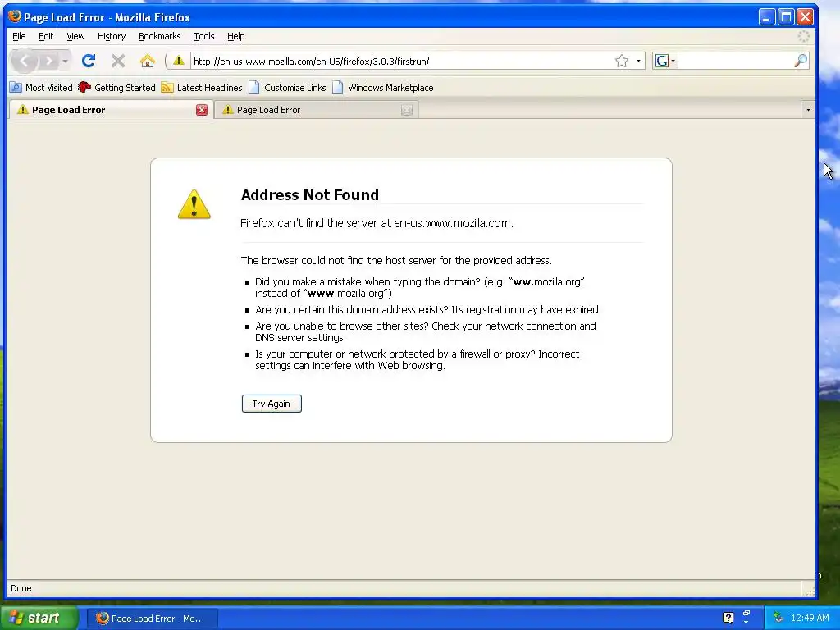Click the Stop loading X icon
Viewport: 840px width, 630px height.
[x=118, y=61]
